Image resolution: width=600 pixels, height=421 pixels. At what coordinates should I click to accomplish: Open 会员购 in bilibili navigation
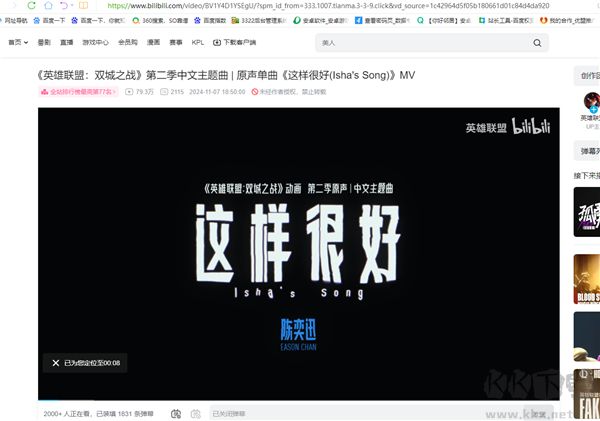point(128,42)
